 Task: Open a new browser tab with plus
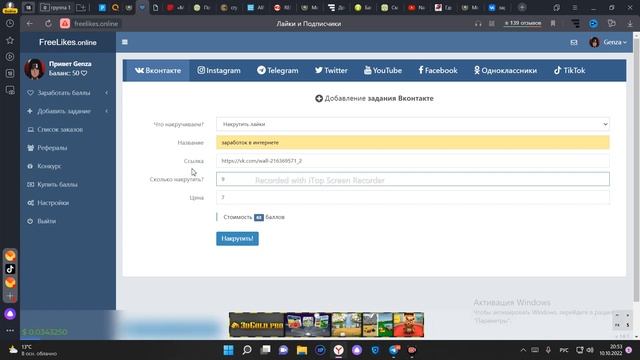tap(522, 7)
